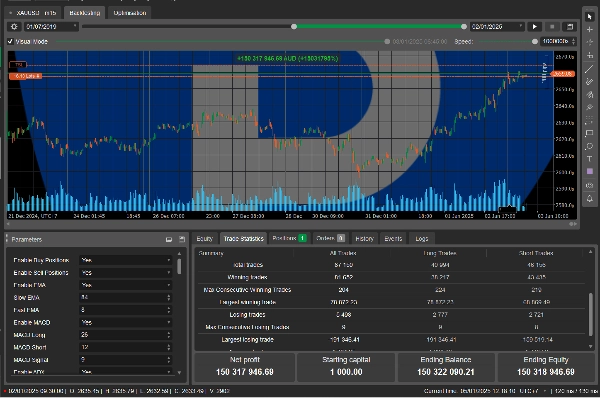This screenshot has height=398, width=600.
Task: Click trade statistics scroll down arrow
Action: (591, 347)
